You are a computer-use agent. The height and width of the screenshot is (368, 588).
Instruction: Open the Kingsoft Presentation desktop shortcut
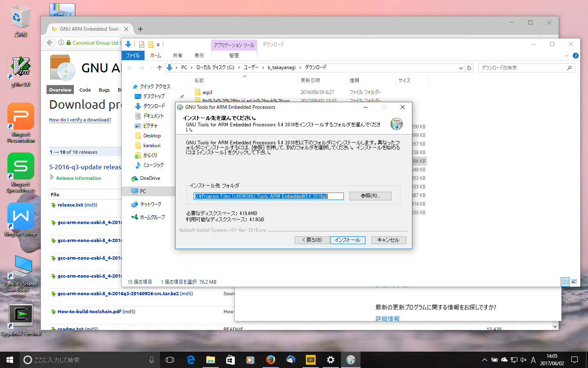click(x=20, y=123)
